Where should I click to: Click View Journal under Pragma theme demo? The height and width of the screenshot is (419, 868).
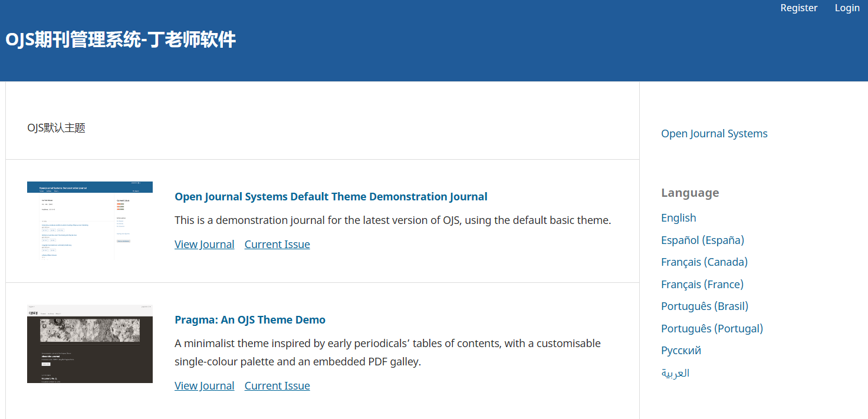pyautogui.click(x=204, y=386)
